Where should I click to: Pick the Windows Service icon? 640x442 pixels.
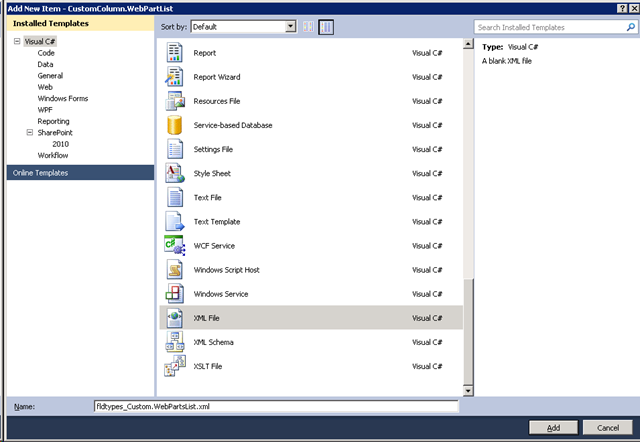(175, 293)
